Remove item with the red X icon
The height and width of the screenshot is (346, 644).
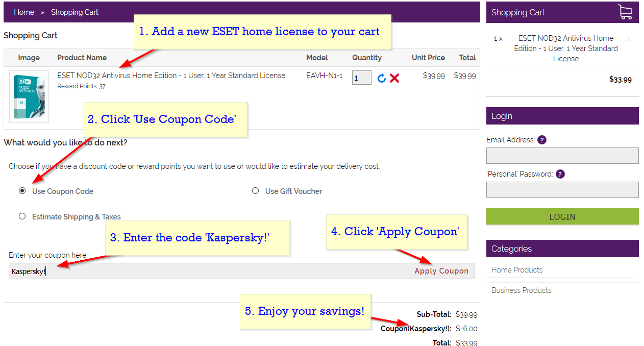pos(394,78)
